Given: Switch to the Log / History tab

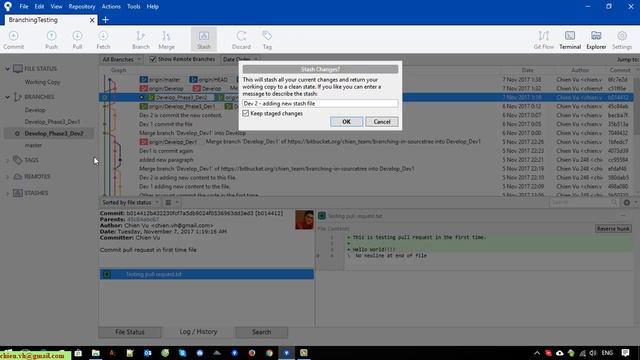Looking at the screenshot, I should [198, 332].
